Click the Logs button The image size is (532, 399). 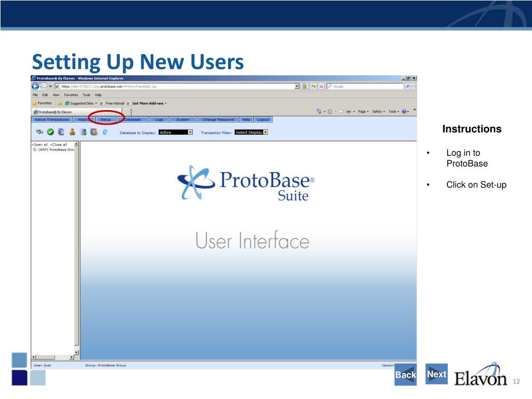[x=159, y=120]
